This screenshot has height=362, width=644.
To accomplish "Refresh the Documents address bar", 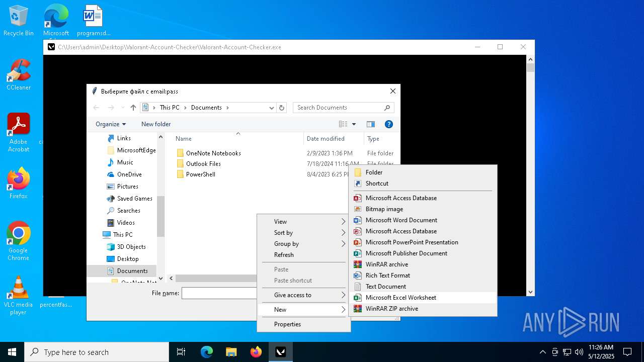I will 282,108.
